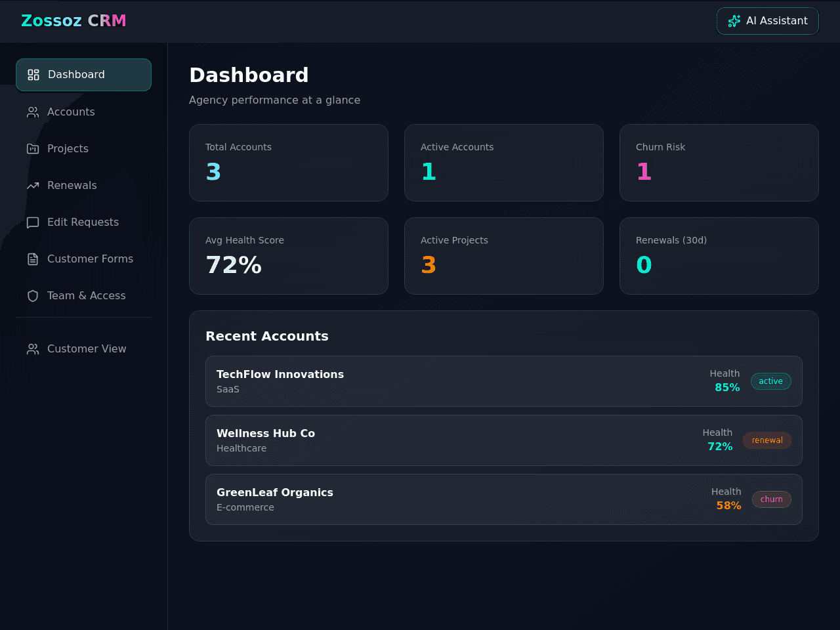Select the Active Accounts card
840x630 pixels.
pos(504,163)
